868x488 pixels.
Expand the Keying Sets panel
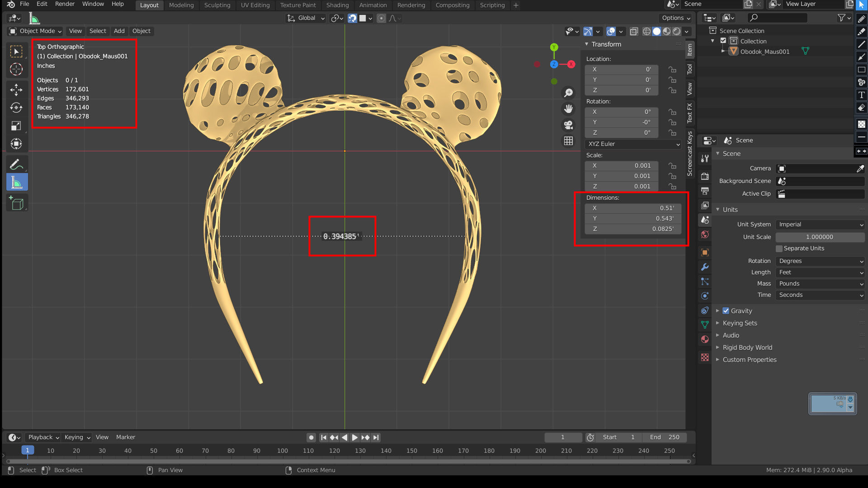(x=740, y=323)
